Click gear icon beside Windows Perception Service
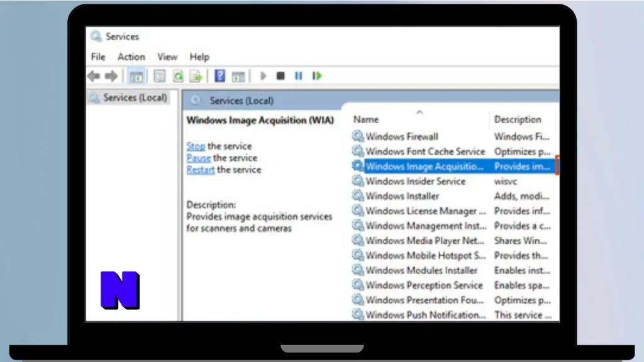Viewport: 644px width, 362px height. 358,285
